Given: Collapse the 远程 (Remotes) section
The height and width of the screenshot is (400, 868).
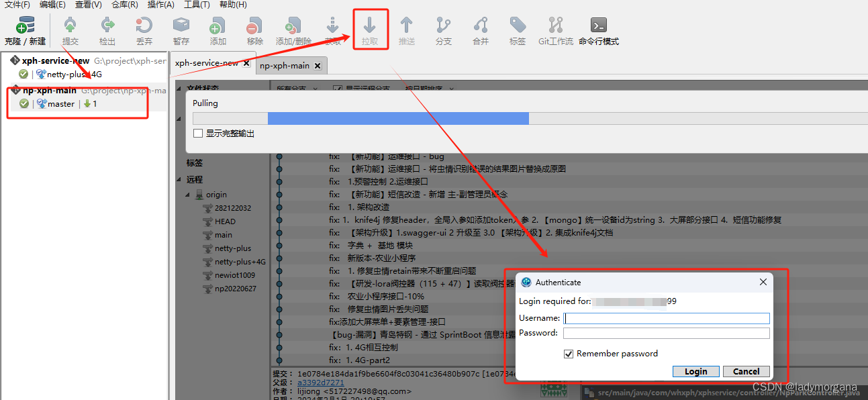Looking at the screenshot, I should point(179,180).
